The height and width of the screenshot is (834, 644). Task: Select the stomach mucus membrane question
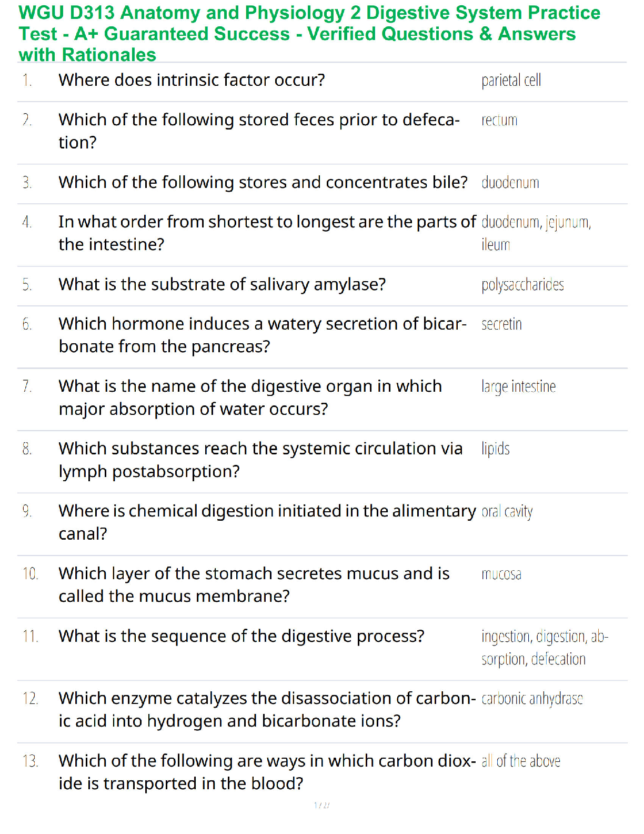coord(254,584)
